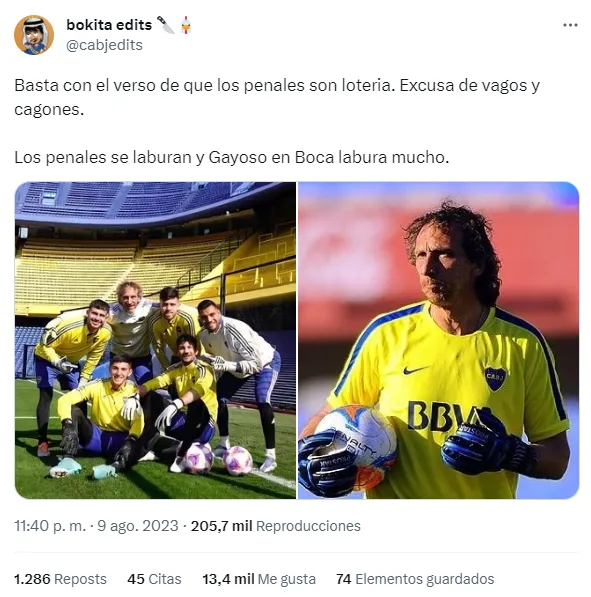This screenshot has height=597, width=591.
Task: Click the chicken emoji beside the username
Action: coord(186,25)
